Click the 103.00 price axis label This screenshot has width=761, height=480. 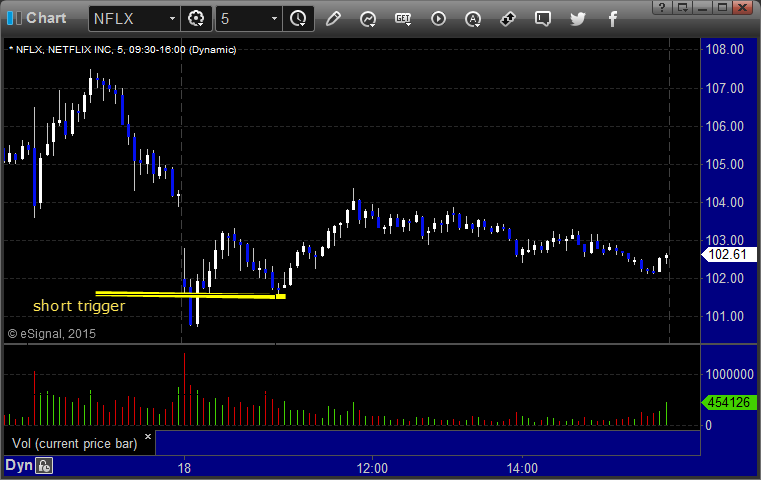(724, 240)
